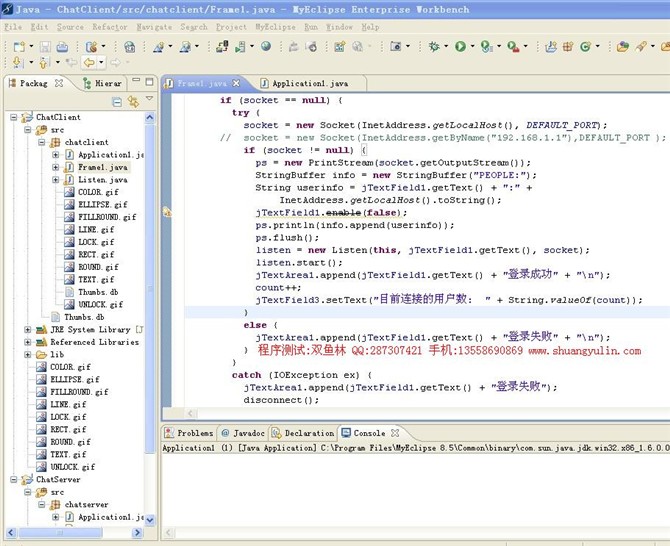Screen dimensions: 670x546
Task: Switch to the Javadoc tab
Action: (x=243, y=433)
